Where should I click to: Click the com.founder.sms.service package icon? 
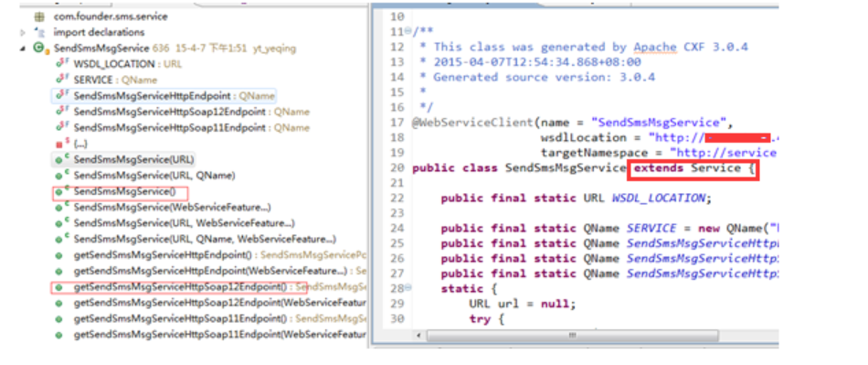click(x=39, y=16)
